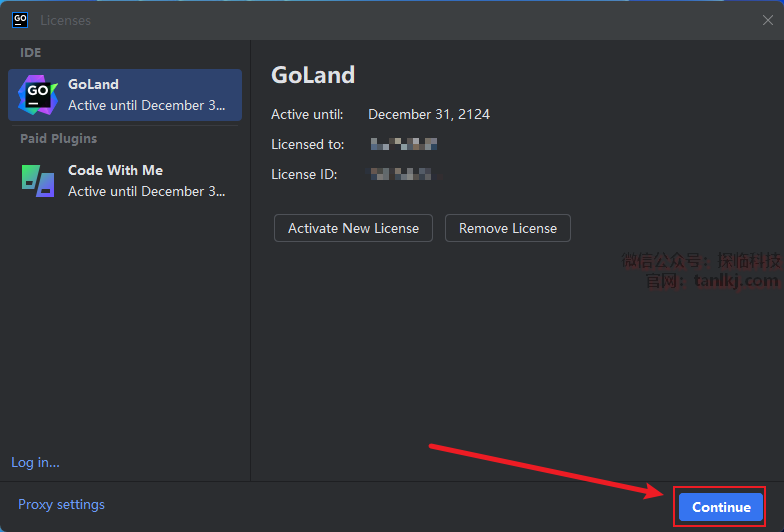Click the 'Licenses' window title text

coord(66,20)
